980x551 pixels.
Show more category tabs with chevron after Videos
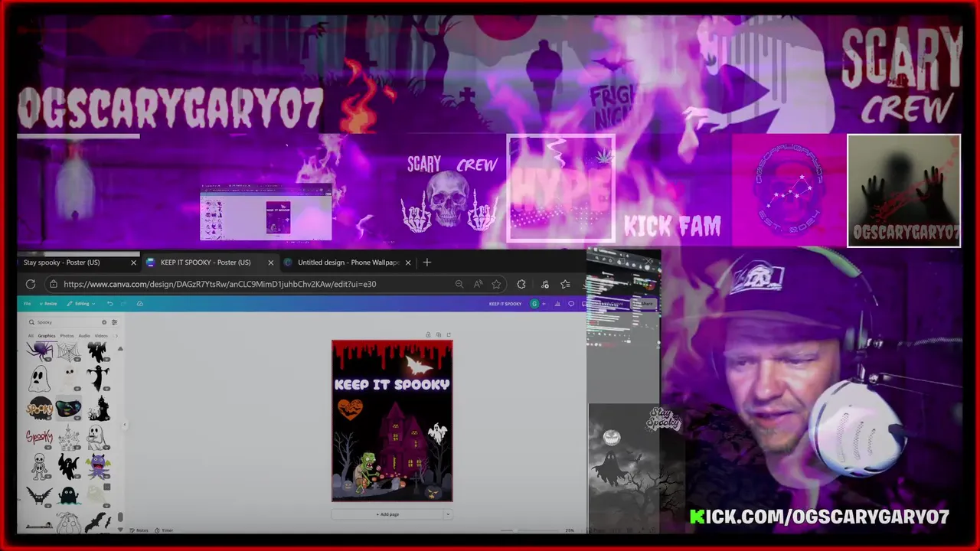click(116, 336)
